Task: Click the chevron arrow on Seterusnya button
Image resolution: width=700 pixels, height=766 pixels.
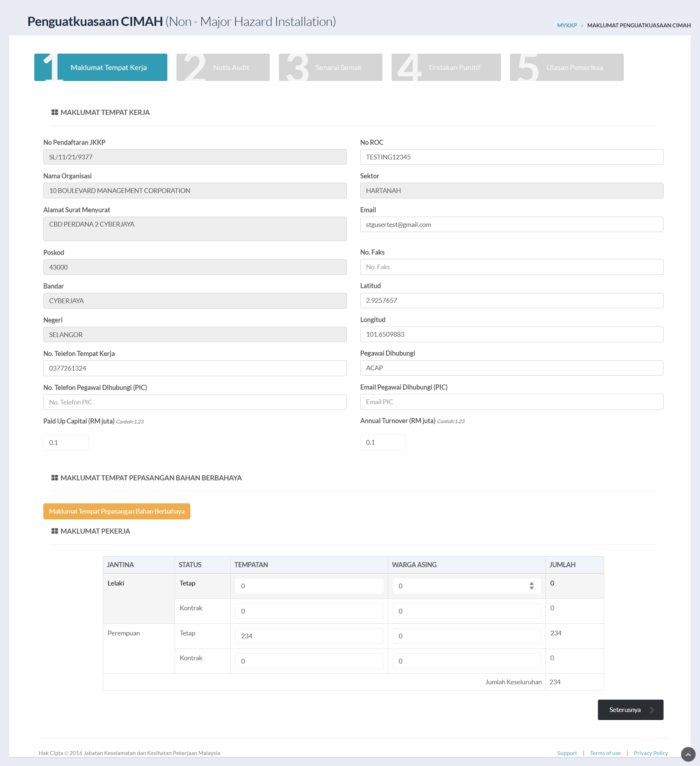Action: [652, 710]
